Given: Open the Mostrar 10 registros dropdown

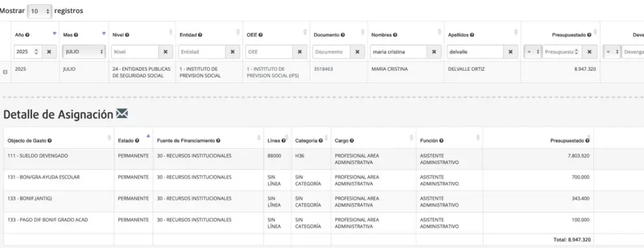Looking at the screenshot, I should (40, 12).
